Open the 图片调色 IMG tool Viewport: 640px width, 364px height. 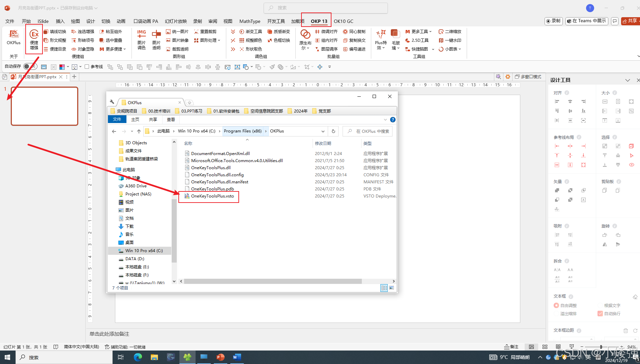142,39
